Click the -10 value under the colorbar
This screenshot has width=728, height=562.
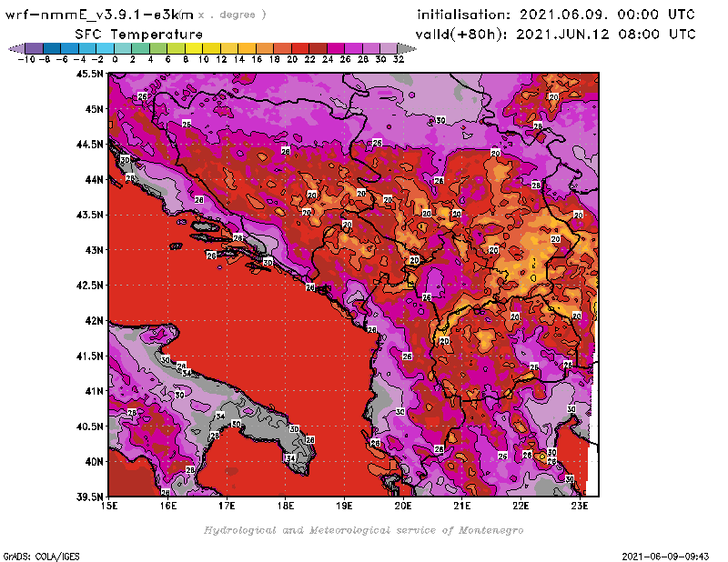coord(26,59)
